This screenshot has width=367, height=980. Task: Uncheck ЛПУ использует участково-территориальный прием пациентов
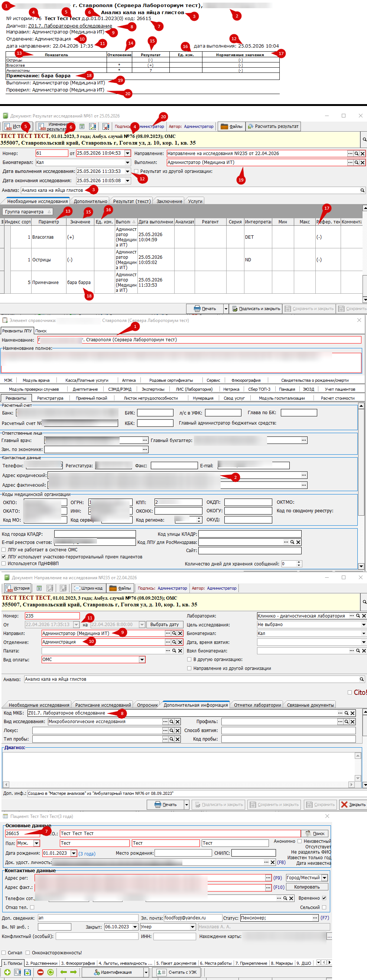(3, 557)
